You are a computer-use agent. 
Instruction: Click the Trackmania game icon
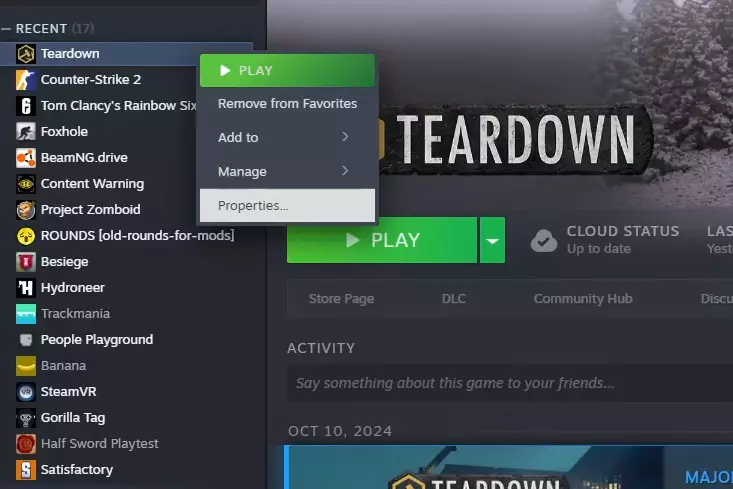pyautogui.click(x=26, y=314)
